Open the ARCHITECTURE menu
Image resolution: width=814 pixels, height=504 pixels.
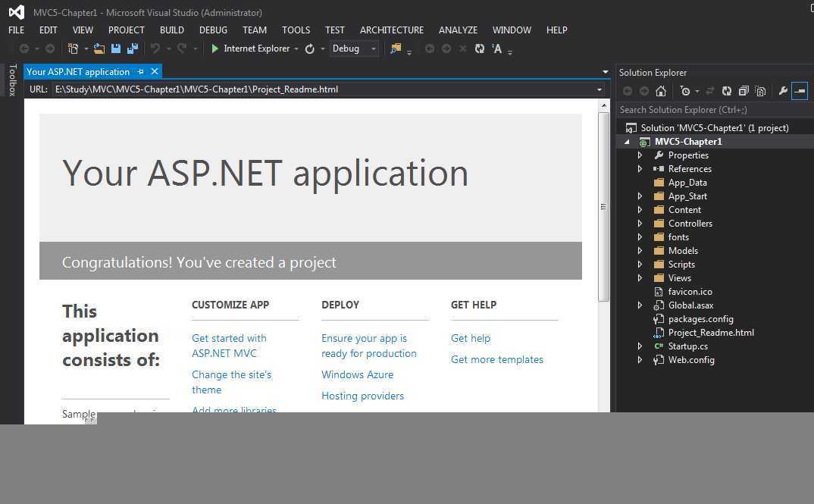[x=392, y=30]
